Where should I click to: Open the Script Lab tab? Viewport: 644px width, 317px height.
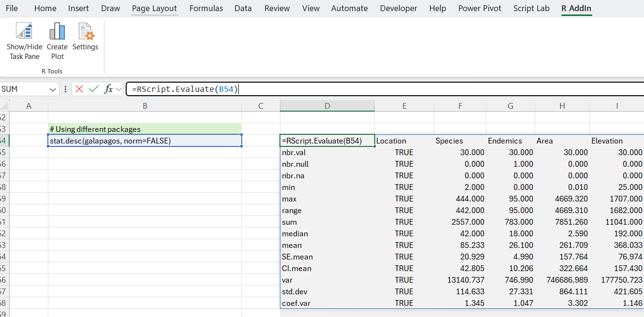(531, 8)
